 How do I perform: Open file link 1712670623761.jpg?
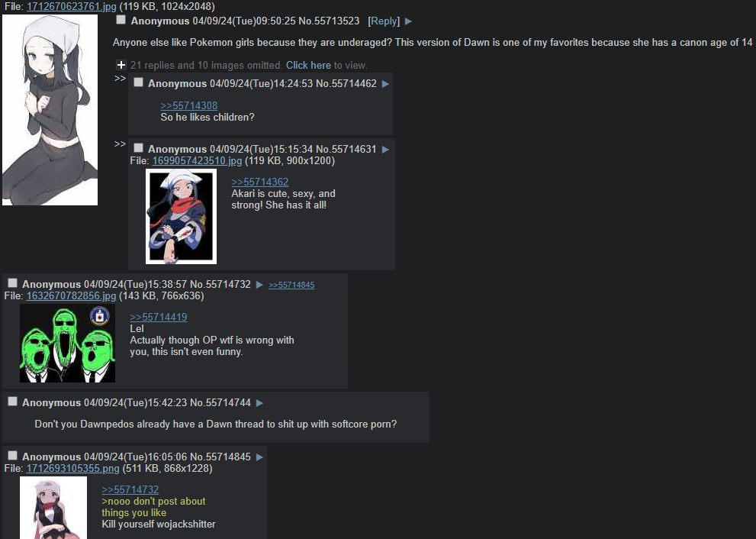tap(72, 6)
